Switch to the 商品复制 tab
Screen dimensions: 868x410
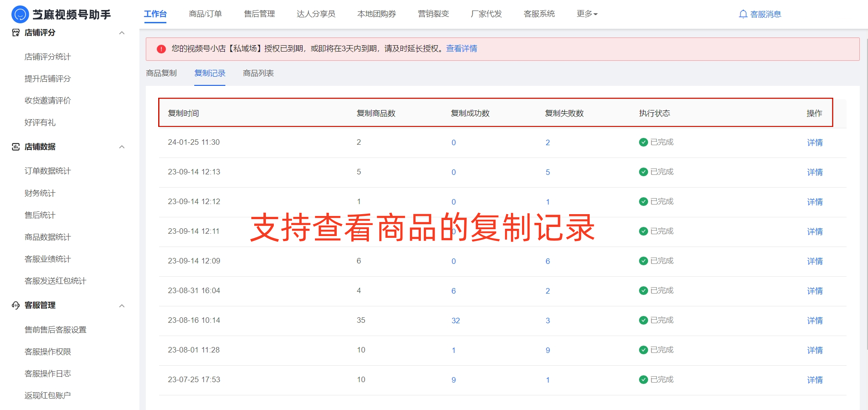(x=161, y=73)
